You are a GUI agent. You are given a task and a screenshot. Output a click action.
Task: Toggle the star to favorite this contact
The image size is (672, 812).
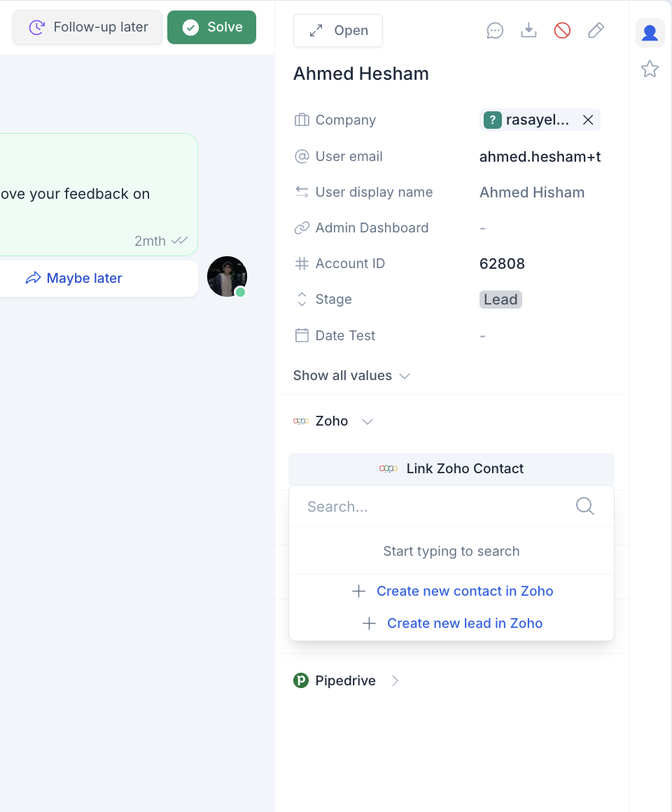click(650, 69)
